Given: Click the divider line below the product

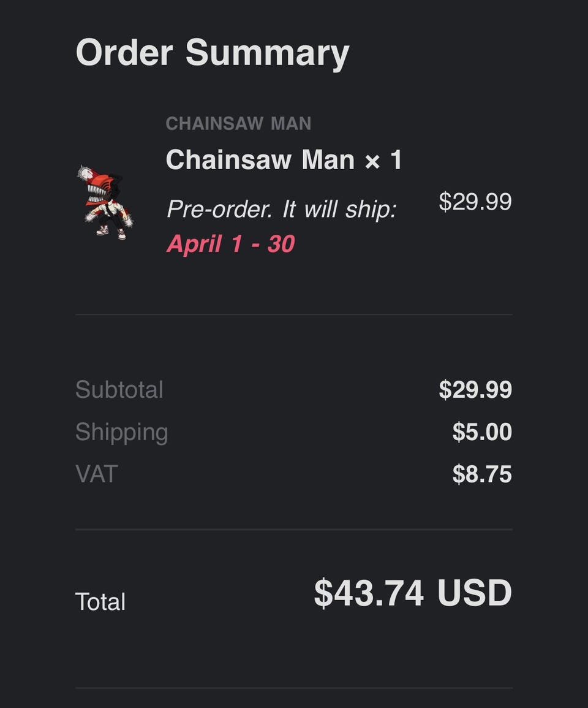Looking at the screenshot, I should (x=294, y=314).
